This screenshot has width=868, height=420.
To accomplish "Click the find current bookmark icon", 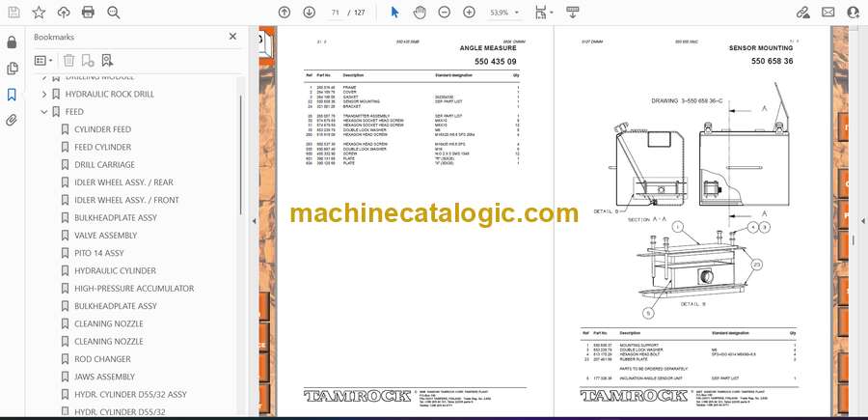I will tap(107, 61).
